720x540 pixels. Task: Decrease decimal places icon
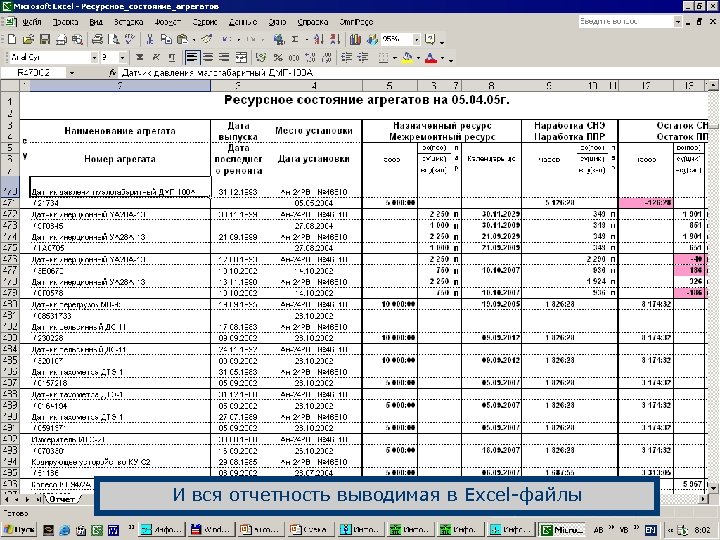coord(327,57)
